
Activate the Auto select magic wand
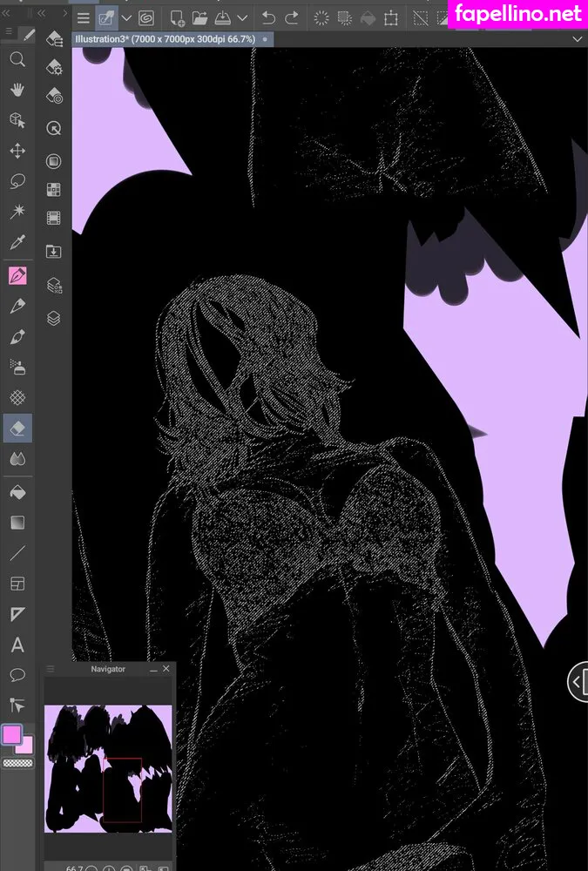point(17,212)
